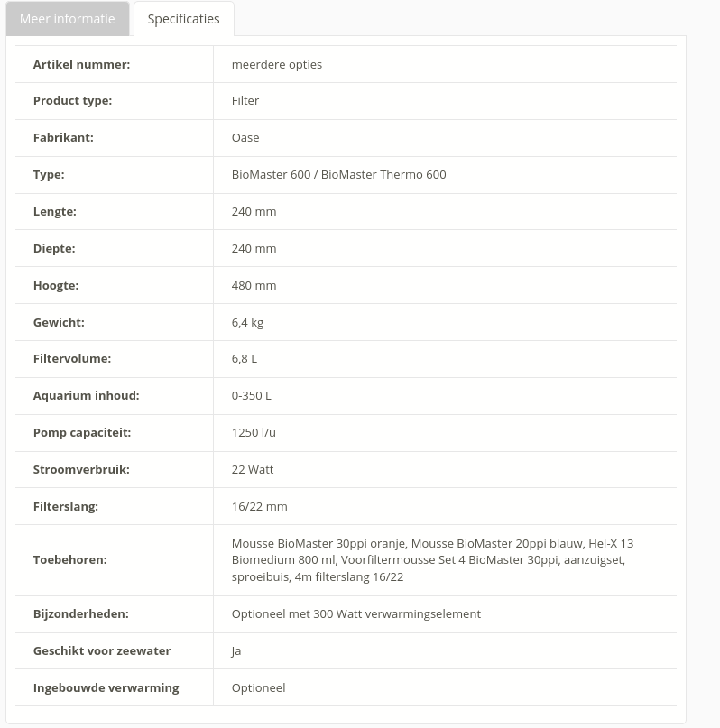
Task: Click the 'Bijzonderheden:' label
Action: pos(80,613)
